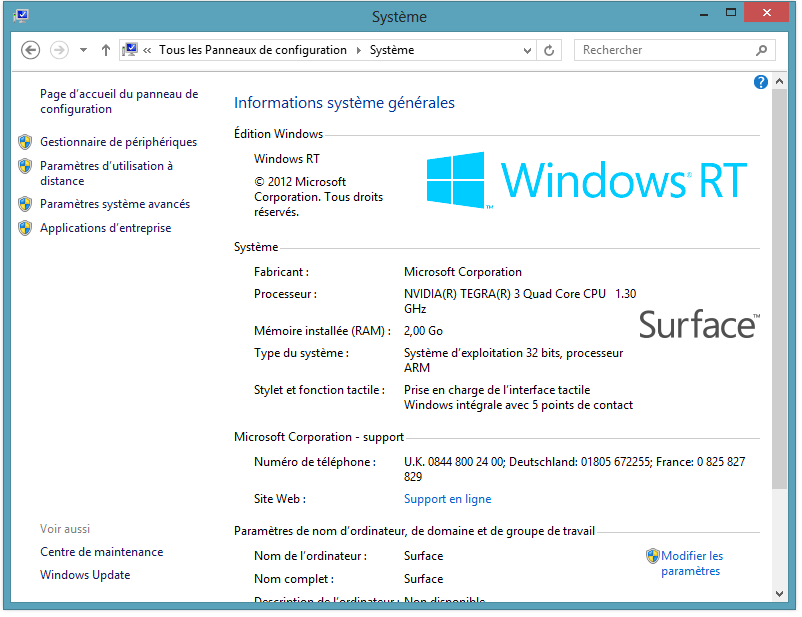
Task: Open Windows Update link
Action: pos(85,575)
